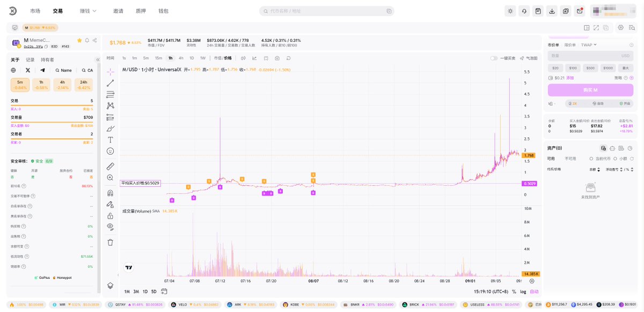Select the 4h timeframe button

[x=181, y=58]
